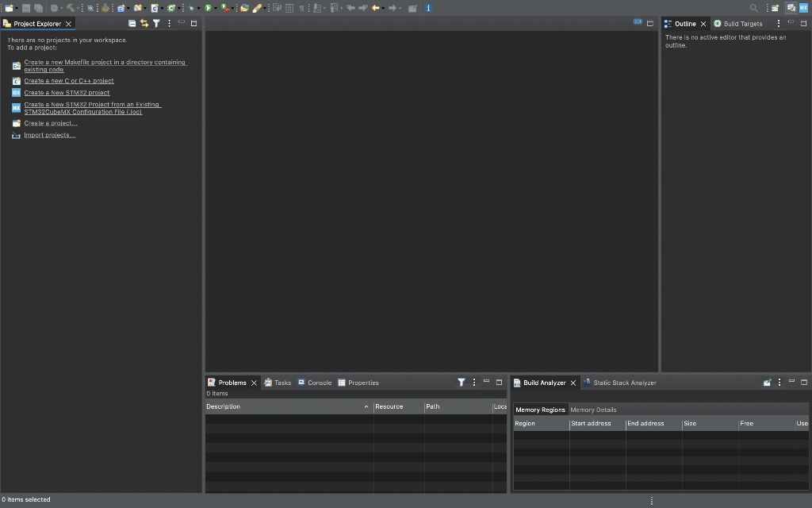The width and height of the screenshot is (812, 508).
Task: Expand the Run button dropdown arrow
Action: tap(216, 8)
